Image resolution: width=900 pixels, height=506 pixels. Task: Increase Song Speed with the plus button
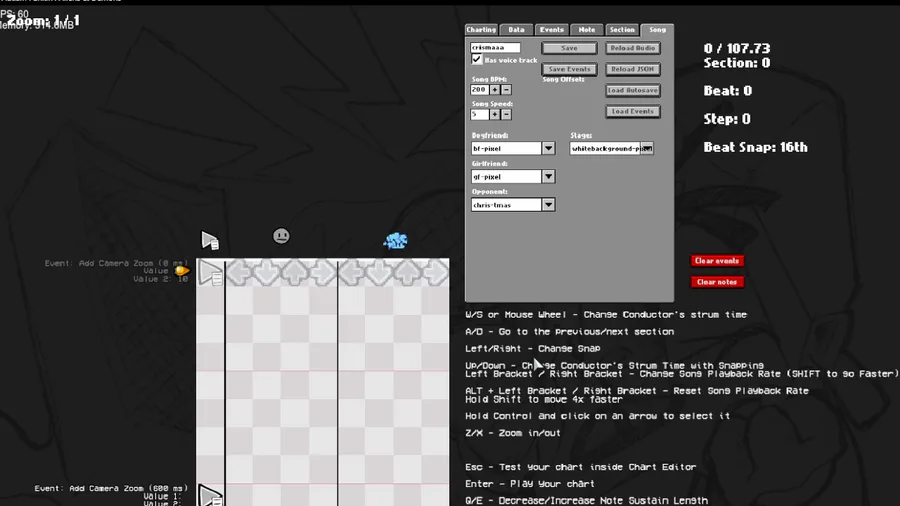[495, 114]
